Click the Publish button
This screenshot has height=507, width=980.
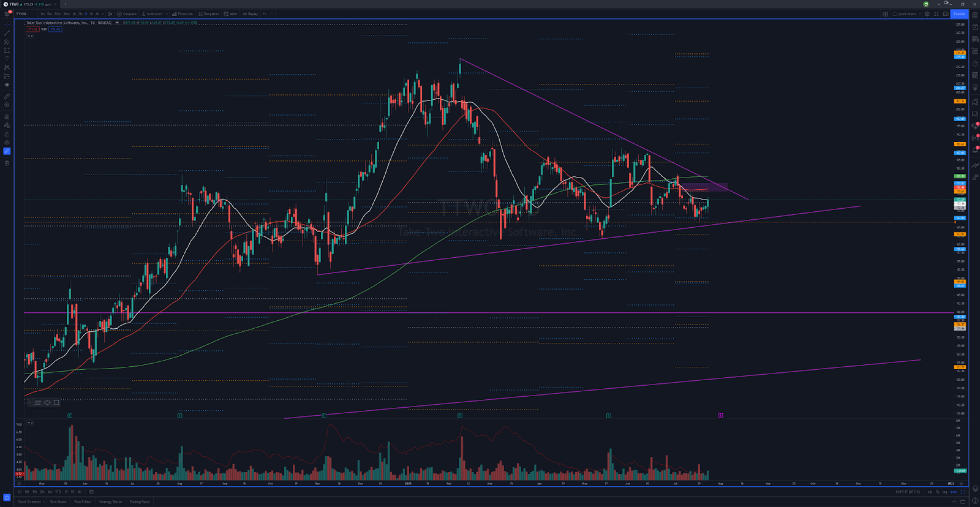pos(959,13)
